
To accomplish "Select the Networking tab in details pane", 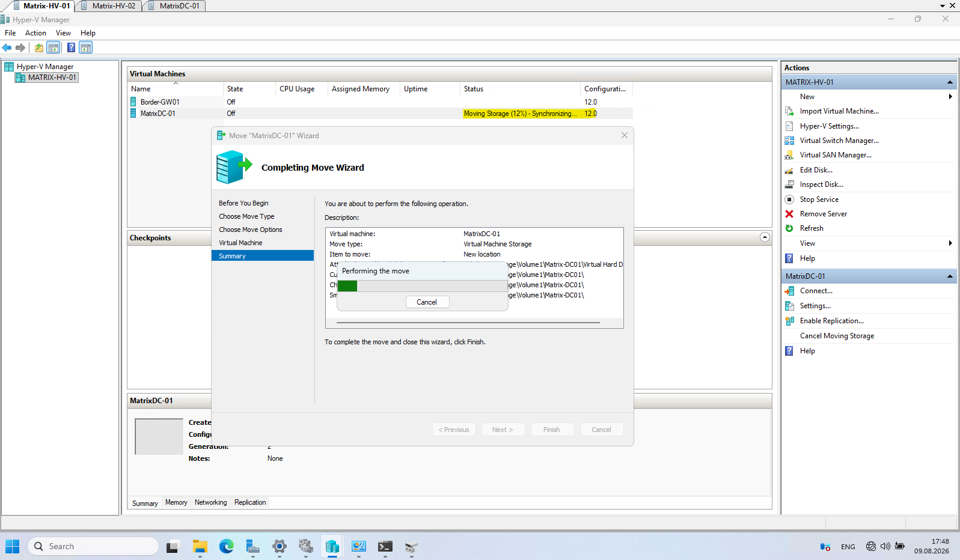I will coord(211,502).
